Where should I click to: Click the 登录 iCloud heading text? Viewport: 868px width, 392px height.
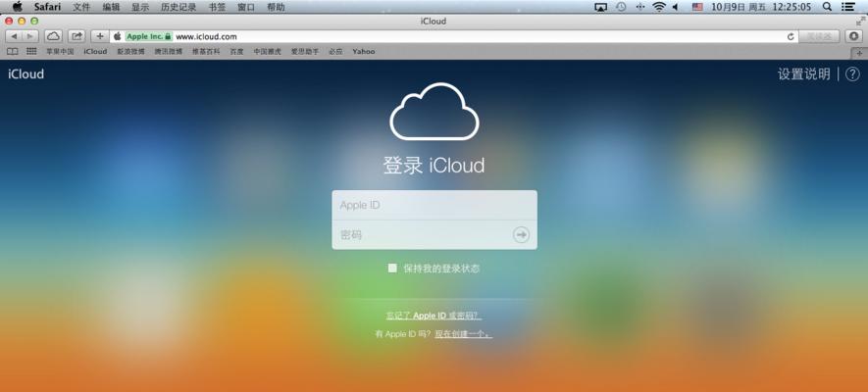[x=434, y=166]
